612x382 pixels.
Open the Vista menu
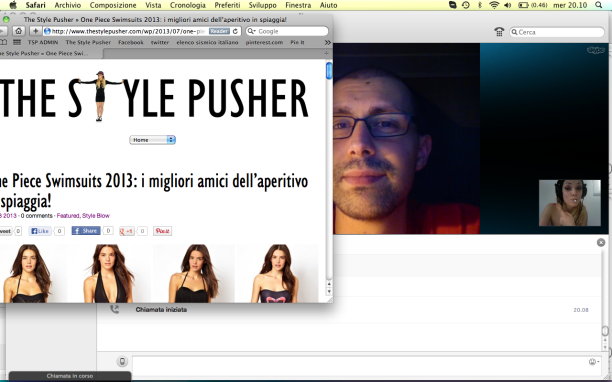point(153,5)
